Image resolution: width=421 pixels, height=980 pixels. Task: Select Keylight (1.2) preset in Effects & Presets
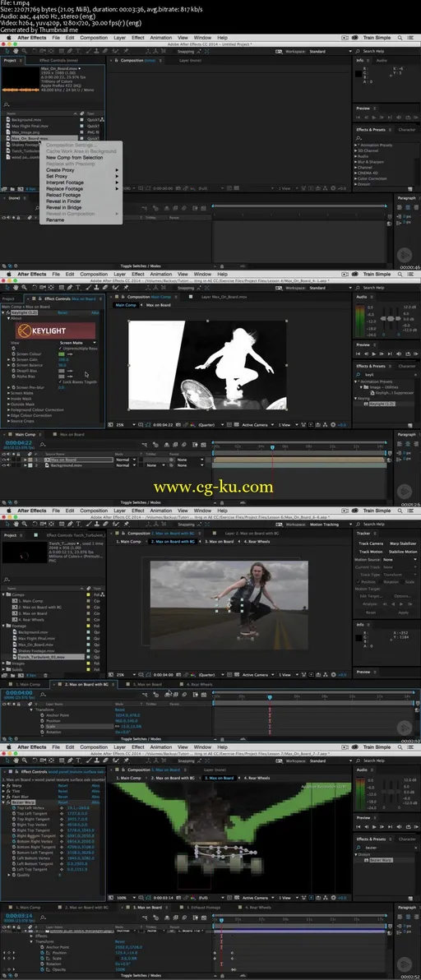[x=382, y=404]
